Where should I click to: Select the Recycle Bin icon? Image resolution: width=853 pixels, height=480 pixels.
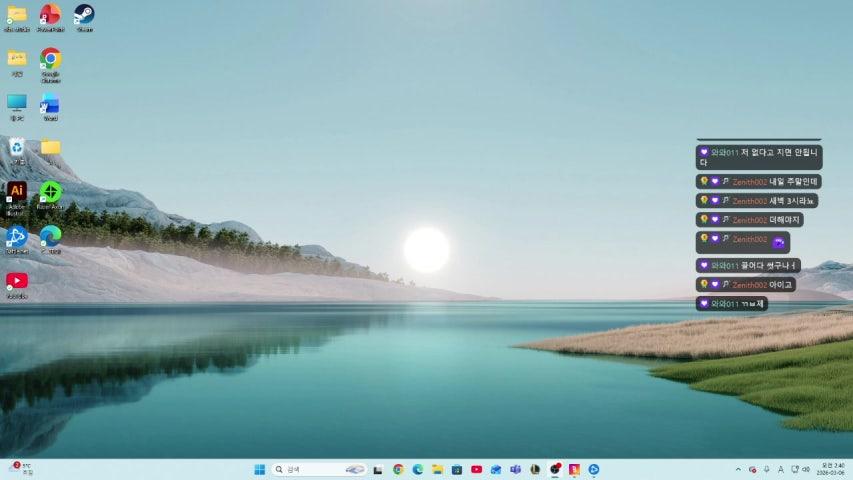[17, 147]
